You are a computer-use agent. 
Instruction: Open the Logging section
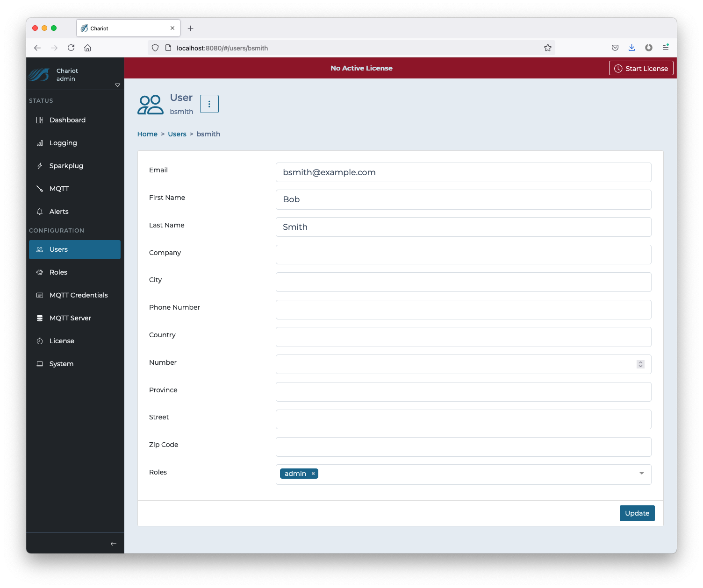(75, 143)
